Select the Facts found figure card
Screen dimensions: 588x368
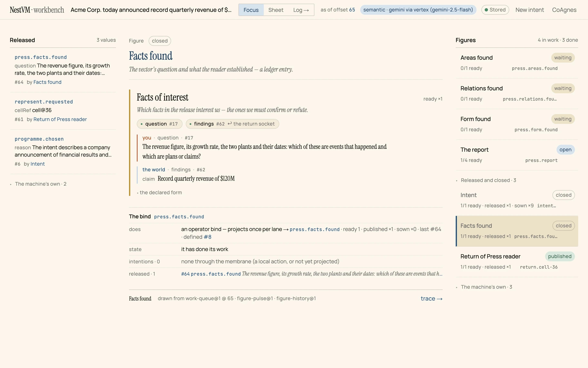tap(517, 231)
